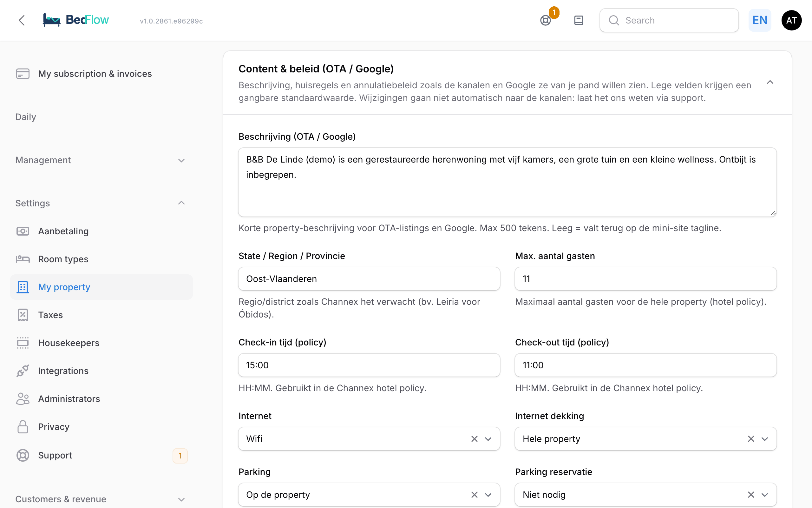Clear the Internet Wifi selection
The height and width of the screenshot is (508, 812).
tap(475, 439)
